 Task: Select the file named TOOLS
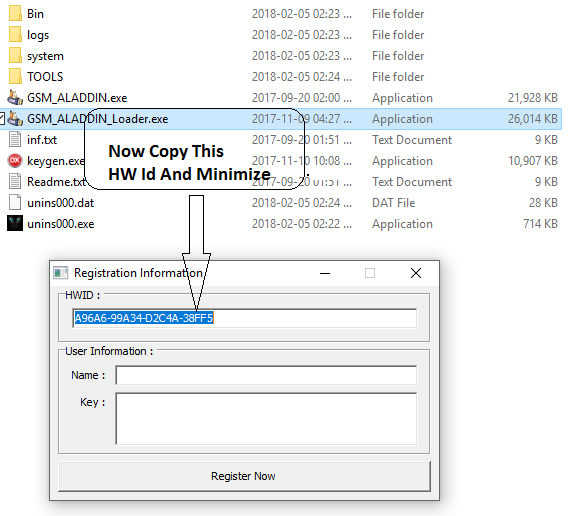point(45,77)
